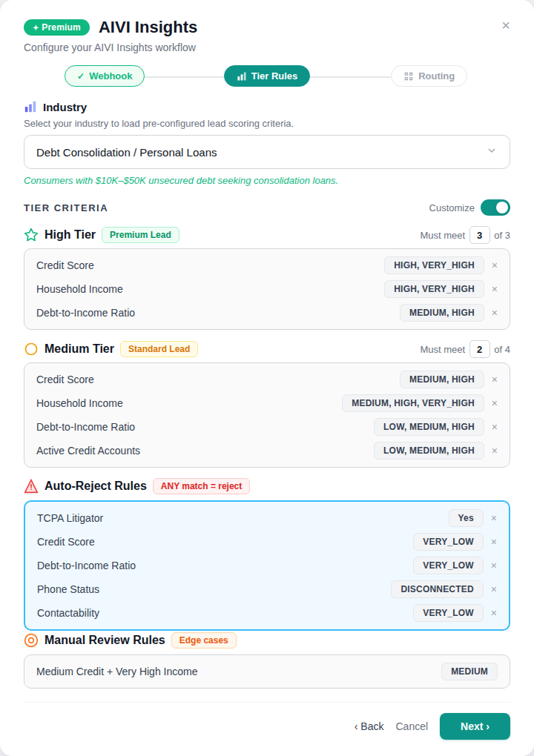Click the High Tier star icon
Image resolution: width=534 pixels, height=756 pixels.
point(30,234)
